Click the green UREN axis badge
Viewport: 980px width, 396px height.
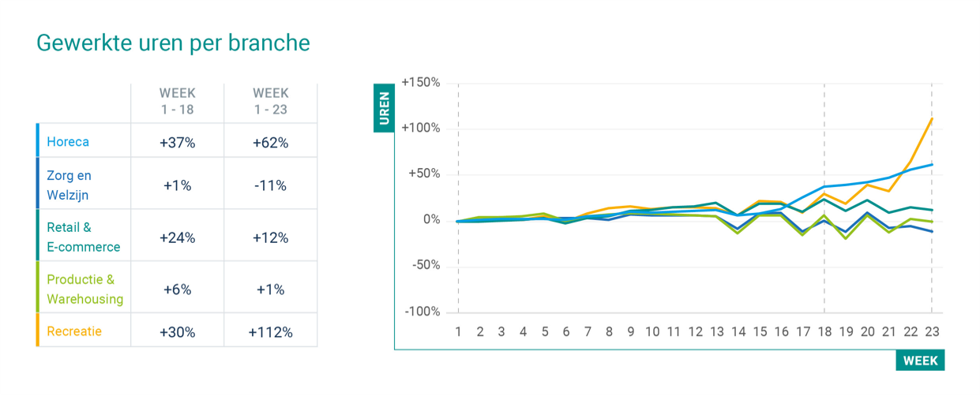pyautogui.click(x=384, y=110)
